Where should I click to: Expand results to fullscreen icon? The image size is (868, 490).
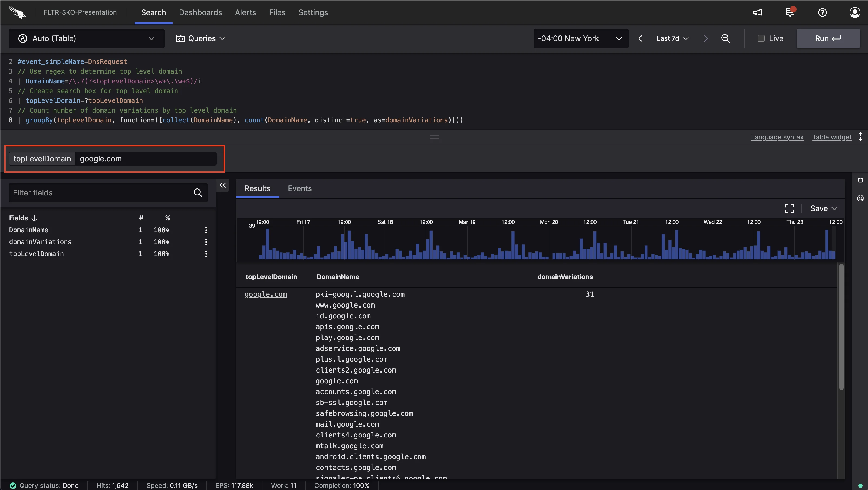click(x=790, y=208)
